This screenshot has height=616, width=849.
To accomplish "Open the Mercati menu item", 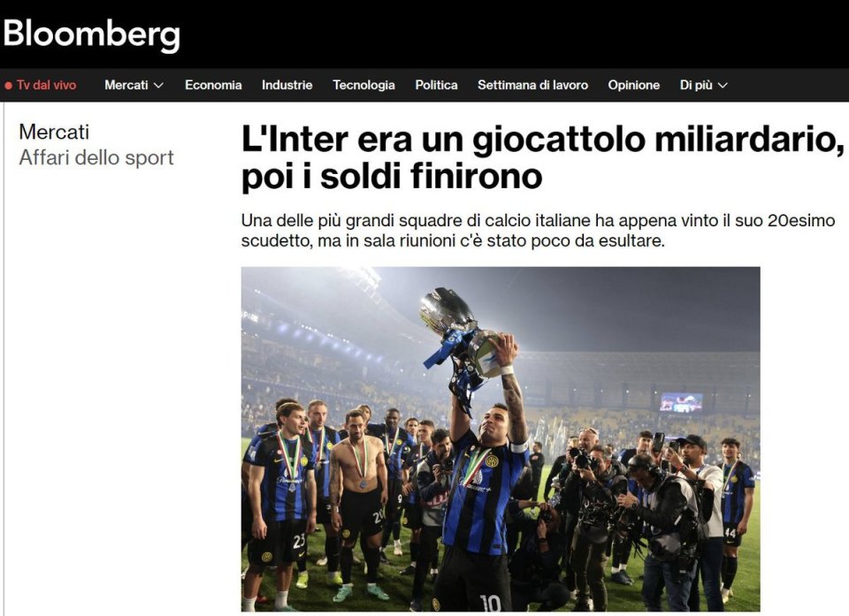I will 126,85.
